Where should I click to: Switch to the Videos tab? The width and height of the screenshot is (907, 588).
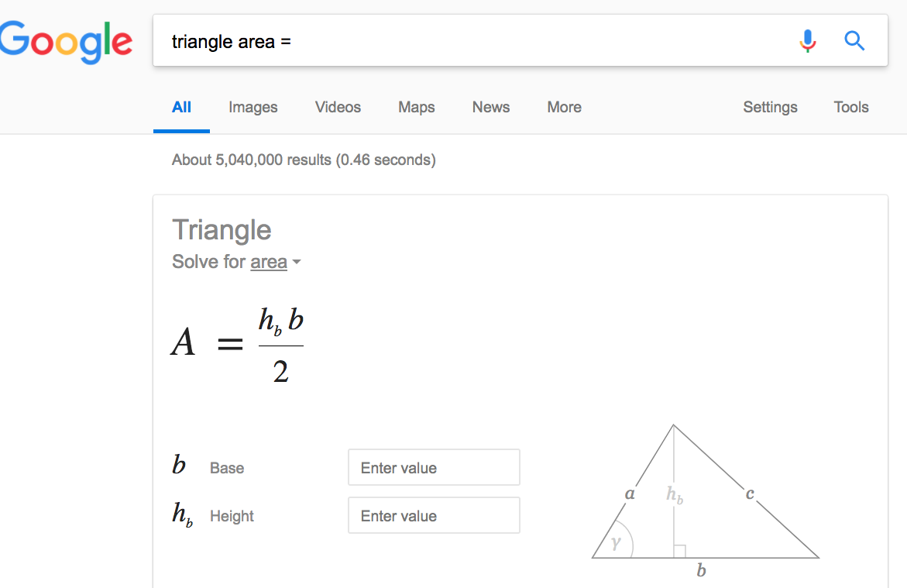click(338, 107)
